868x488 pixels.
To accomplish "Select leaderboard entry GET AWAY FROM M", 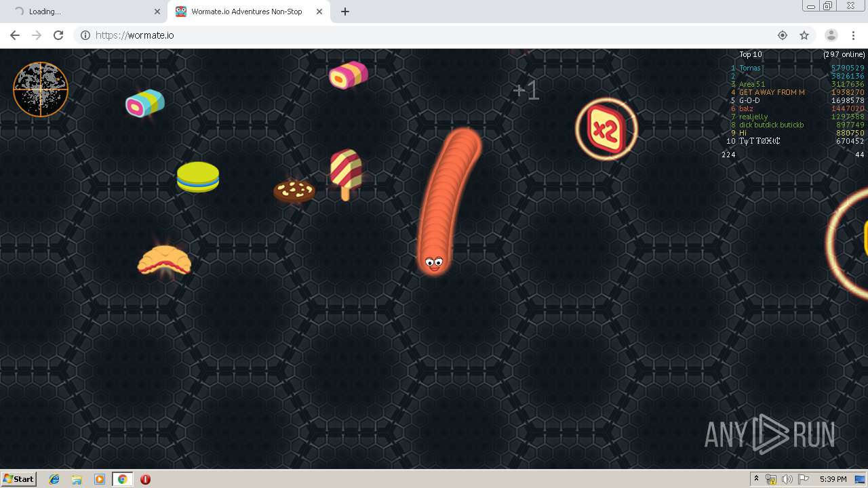I will (772, 92).
